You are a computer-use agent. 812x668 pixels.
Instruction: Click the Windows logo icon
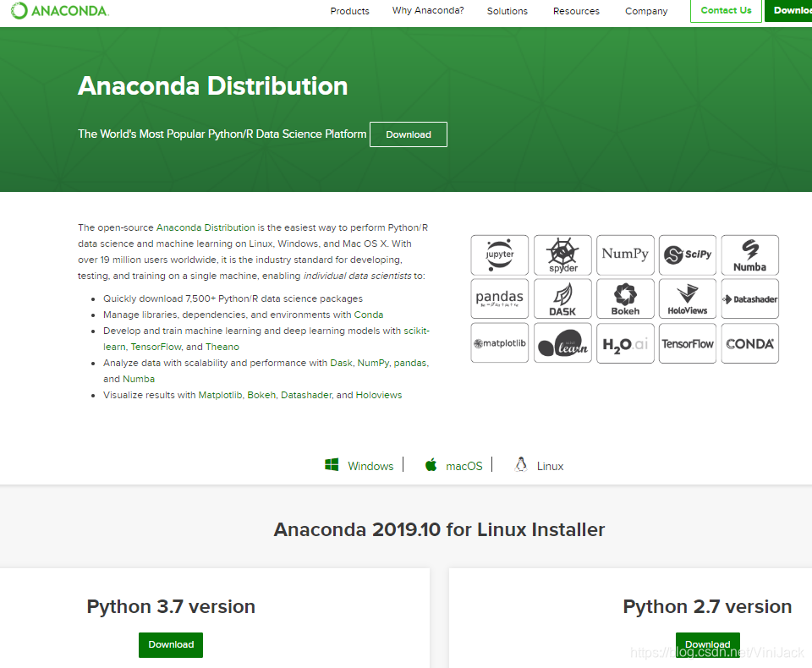tap(332, 464)
